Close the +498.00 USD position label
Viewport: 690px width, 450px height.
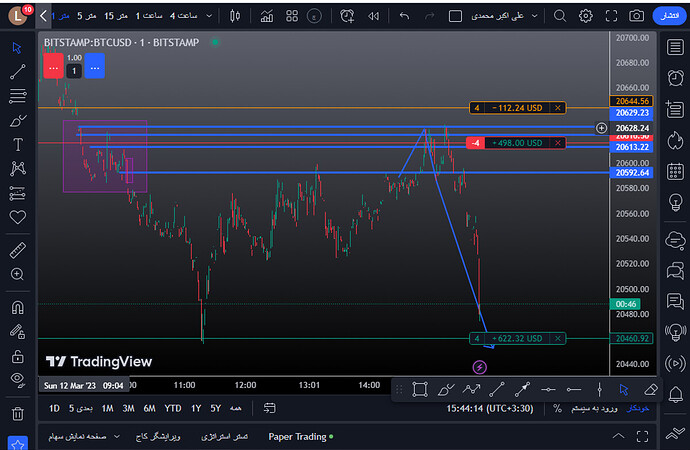[x=557, y=143]
